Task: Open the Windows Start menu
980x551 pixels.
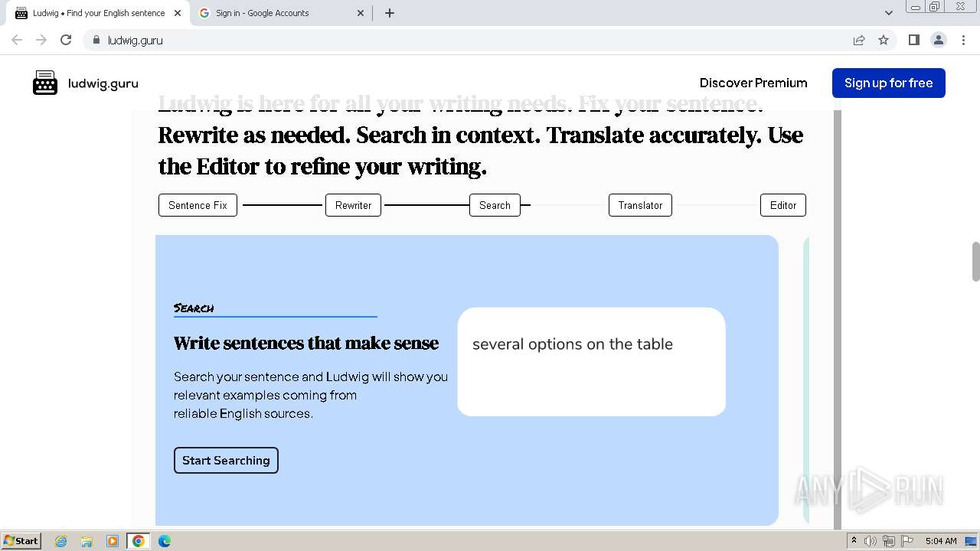Action: pyautogui.click(x=21, y=540)
